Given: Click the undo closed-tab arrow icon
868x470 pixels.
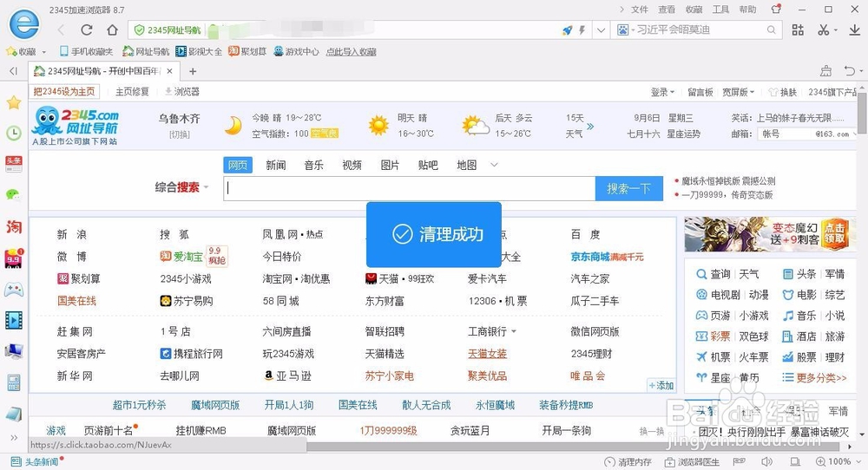Looking at the screenshot, I should click(x=850, y=71).
